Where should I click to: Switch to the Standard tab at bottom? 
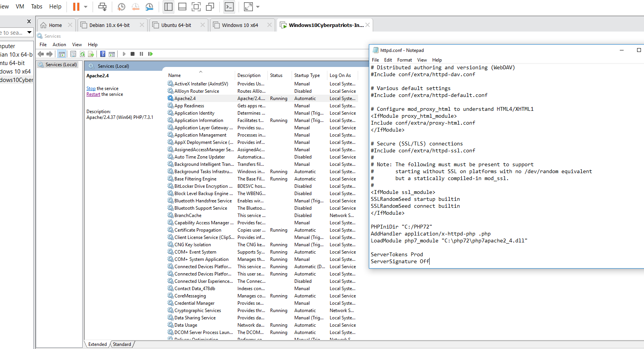click(x=122, y=344)
